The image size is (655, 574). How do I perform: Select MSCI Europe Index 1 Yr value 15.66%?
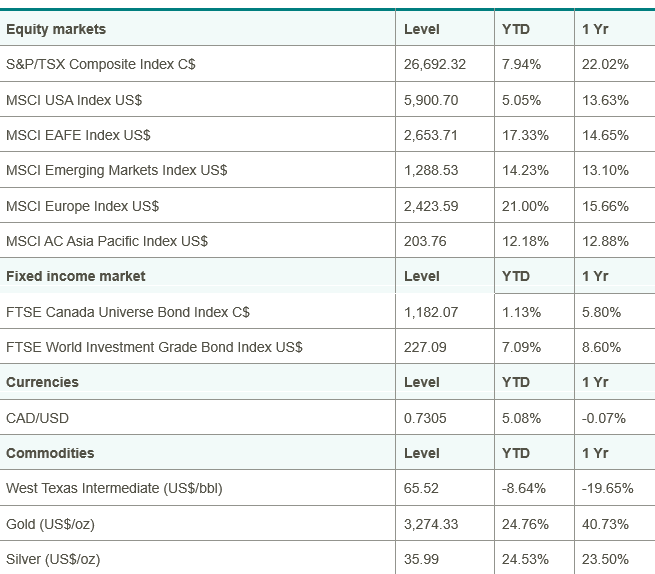[x=605, y=206]
